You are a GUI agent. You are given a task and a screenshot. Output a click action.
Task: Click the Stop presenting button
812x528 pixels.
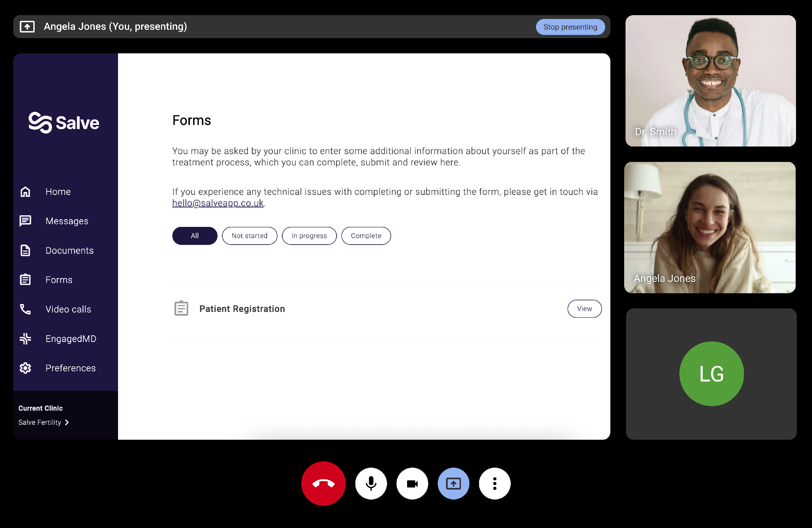click(x=570, y=27)
